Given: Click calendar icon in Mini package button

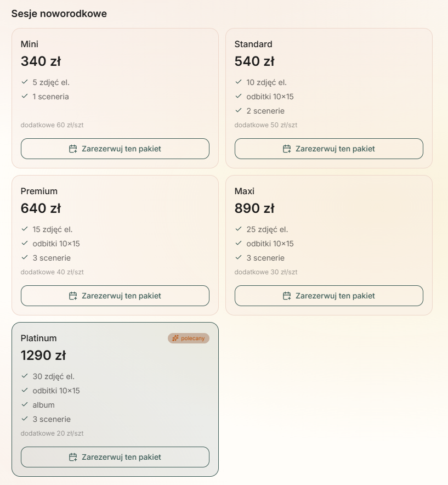Looking at the screenshot, I should click(73, 149).
